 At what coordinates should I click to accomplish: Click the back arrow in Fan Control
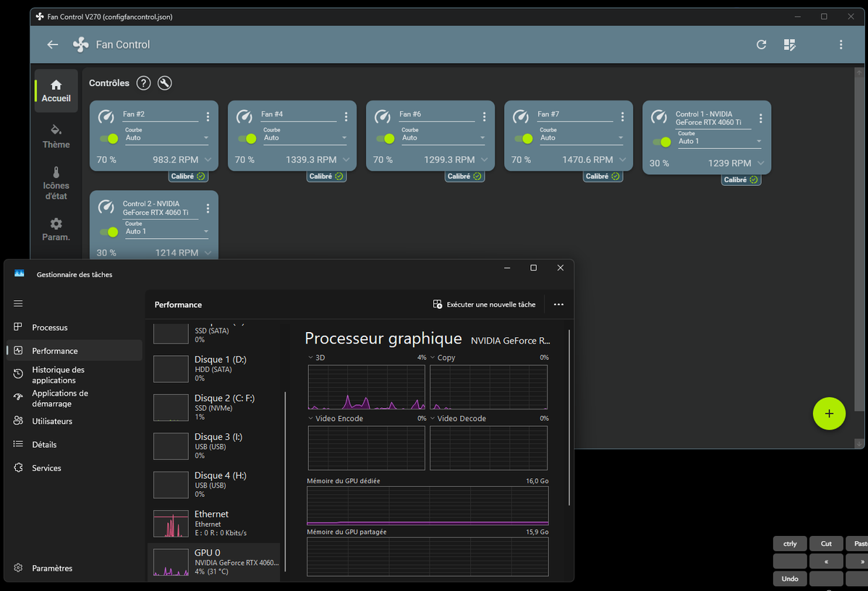pyautogui.click(x=52, y=45)
